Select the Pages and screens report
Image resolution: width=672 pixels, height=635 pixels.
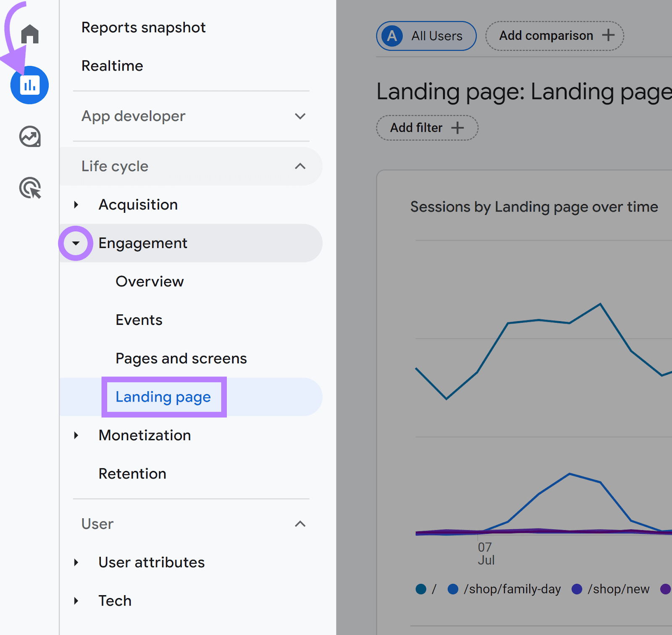coord(181,358)
